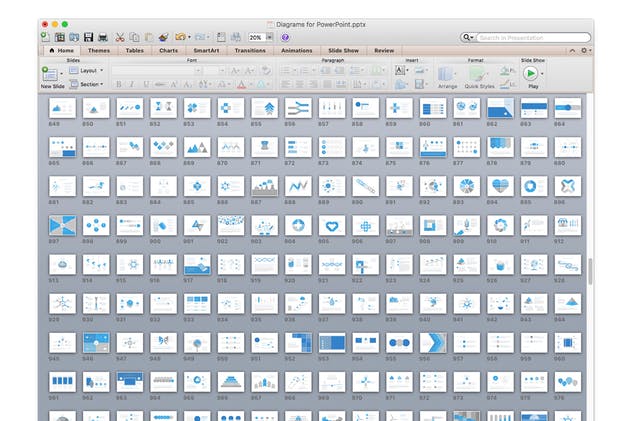Click the decrease indent icon

coord(325,71)
